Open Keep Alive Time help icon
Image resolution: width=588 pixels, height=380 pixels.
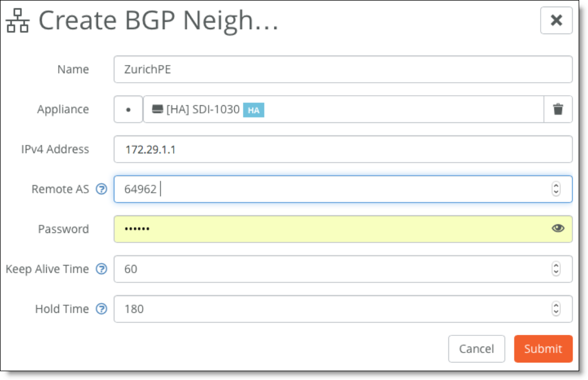pyautogui.click(x=101, y=269)
